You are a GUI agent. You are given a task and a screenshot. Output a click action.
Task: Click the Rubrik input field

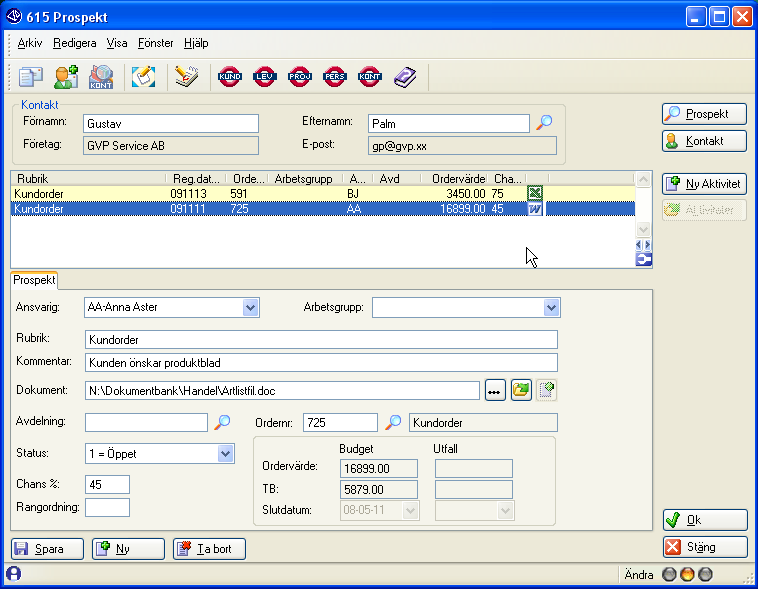[x=321, y=339]
